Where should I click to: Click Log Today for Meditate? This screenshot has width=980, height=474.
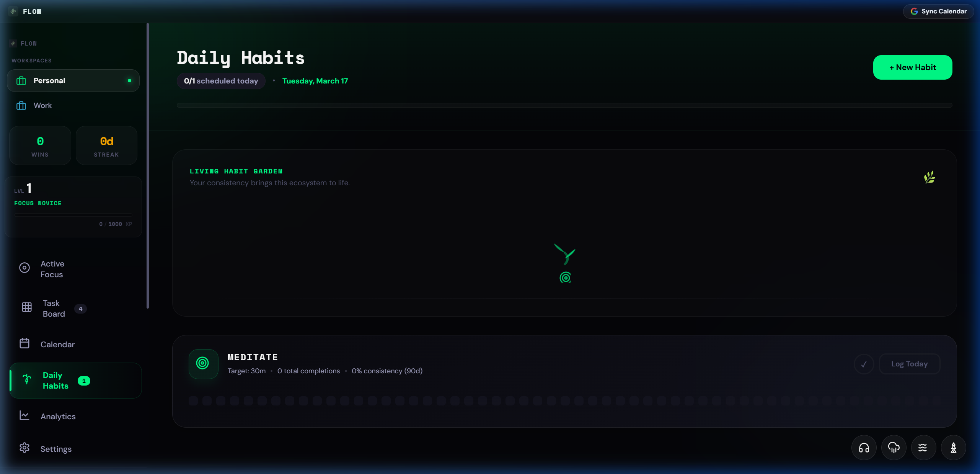[x=909, y=364]
